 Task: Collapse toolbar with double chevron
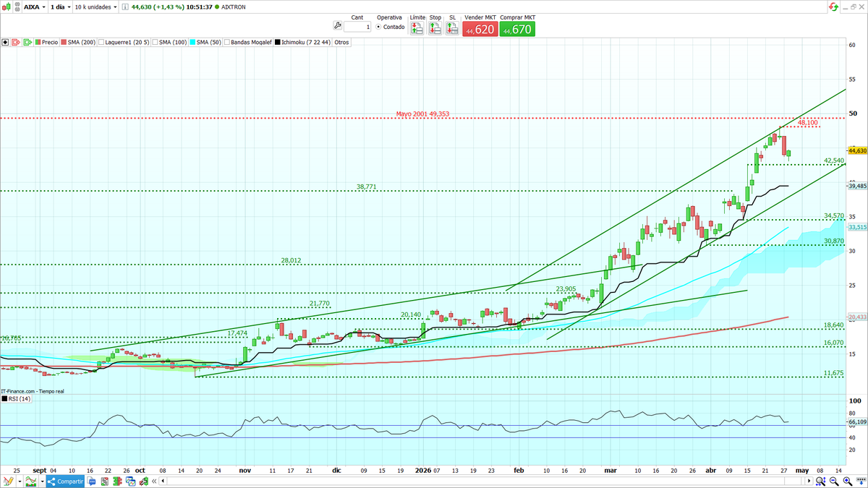click(x=154, y=481)
